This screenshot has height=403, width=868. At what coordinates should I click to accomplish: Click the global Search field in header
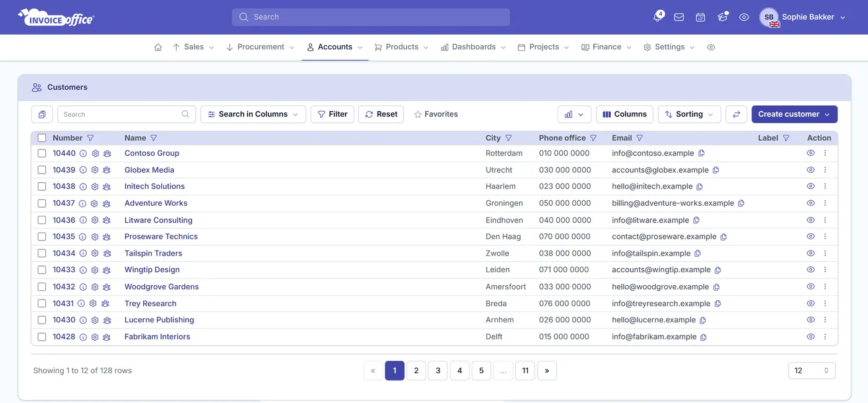371,17
